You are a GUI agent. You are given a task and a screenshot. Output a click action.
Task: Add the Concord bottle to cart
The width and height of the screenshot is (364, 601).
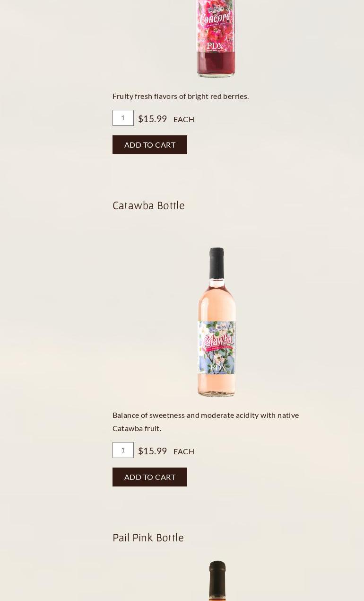coord(150,145)
